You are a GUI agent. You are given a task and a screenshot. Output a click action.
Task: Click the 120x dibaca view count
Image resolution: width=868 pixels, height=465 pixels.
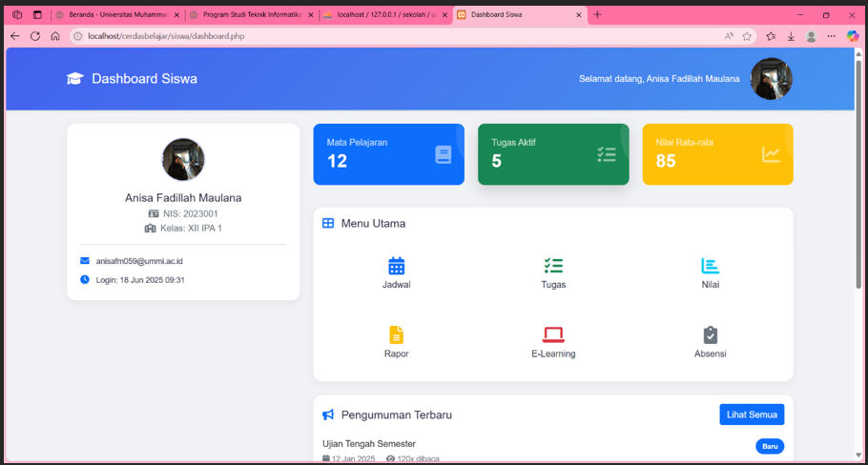click(418, 458)
